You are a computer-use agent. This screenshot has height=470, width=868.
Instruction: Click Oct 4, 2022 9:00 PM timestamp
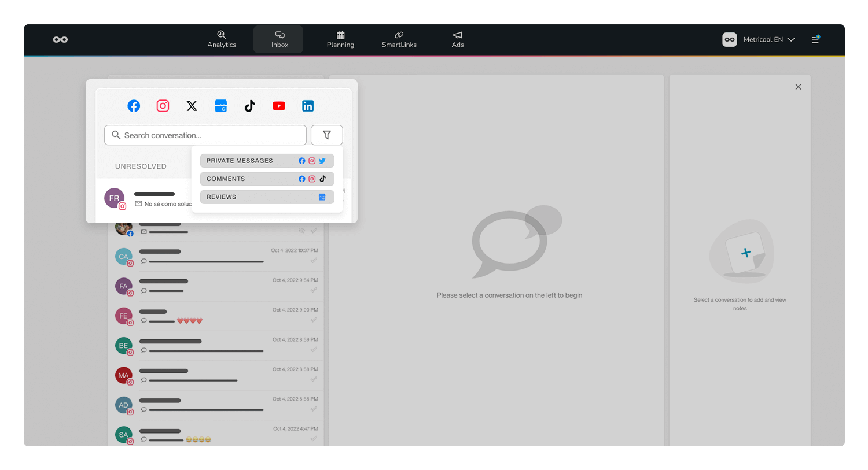[295, 310]
